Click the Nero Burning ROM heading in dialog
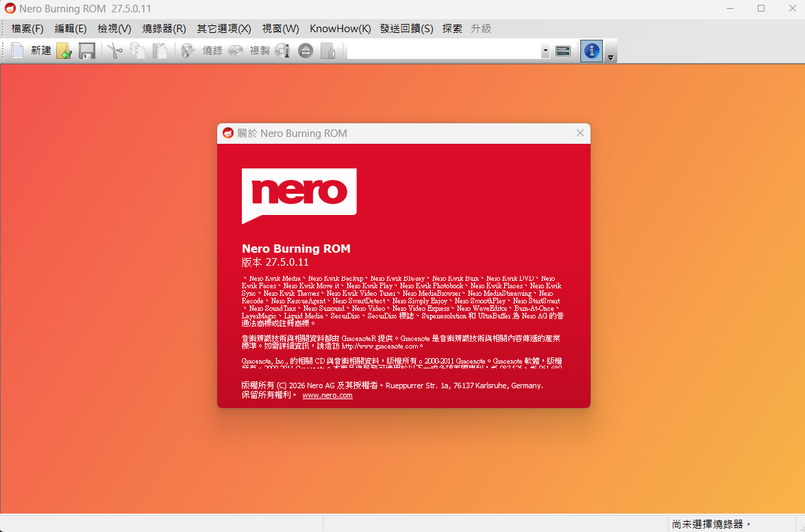 296,249
